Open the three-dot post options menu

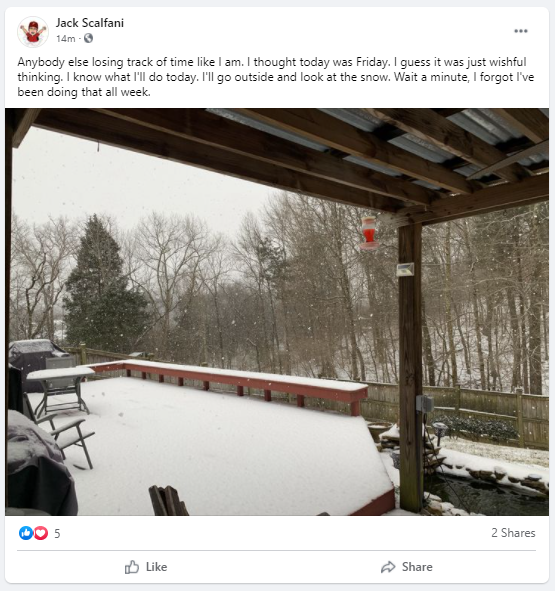tap(521, 31)
